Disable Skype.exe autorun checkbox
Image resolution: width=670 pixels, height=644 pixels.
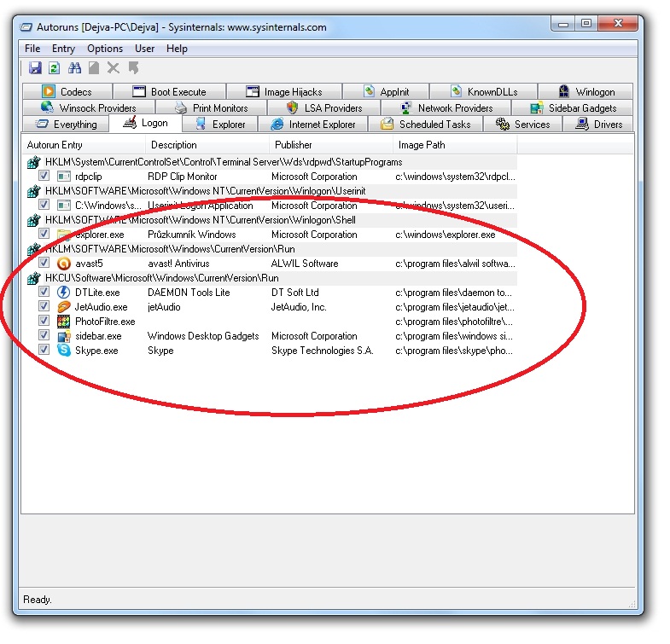(44, 350)
